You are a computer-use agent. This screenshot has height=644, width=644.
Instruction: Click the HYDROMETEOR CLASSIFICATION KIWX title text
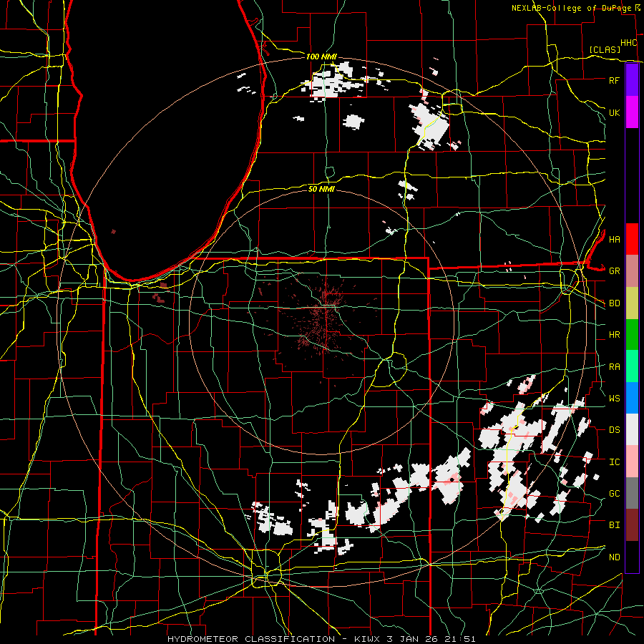(321, 639)
